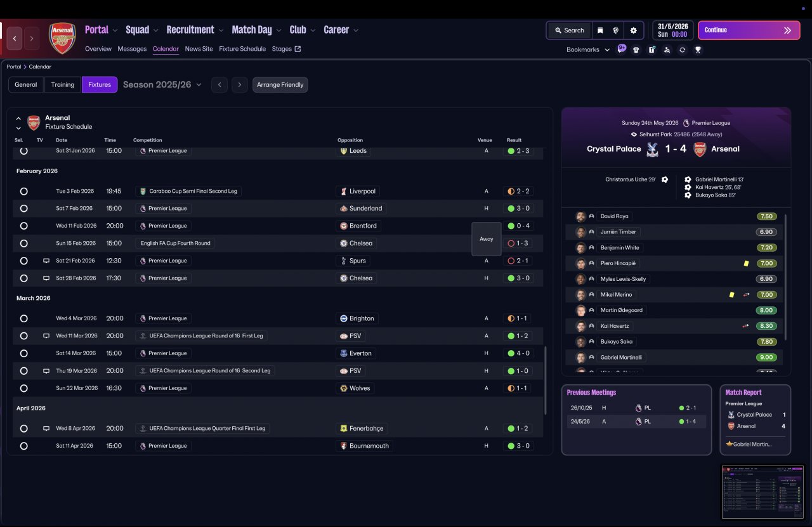Click the Arsenal club badge in header
The width and height of the screenshot is (812, 527).
[62, 38]
